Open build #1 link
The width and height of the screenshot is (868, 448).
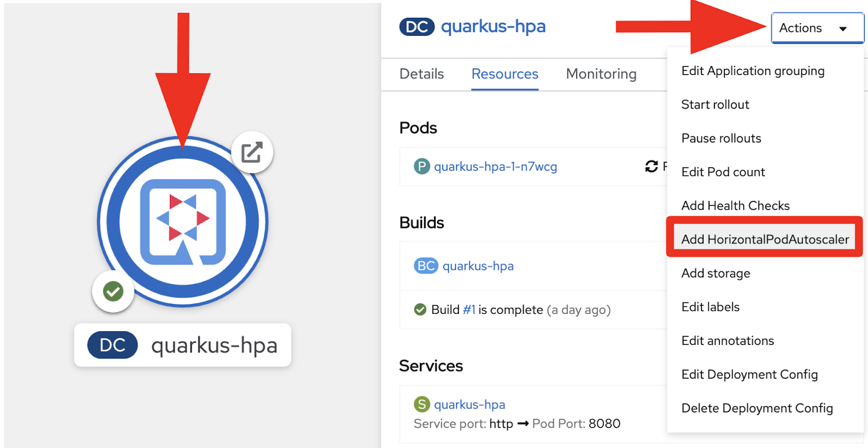tap(469, 310)
